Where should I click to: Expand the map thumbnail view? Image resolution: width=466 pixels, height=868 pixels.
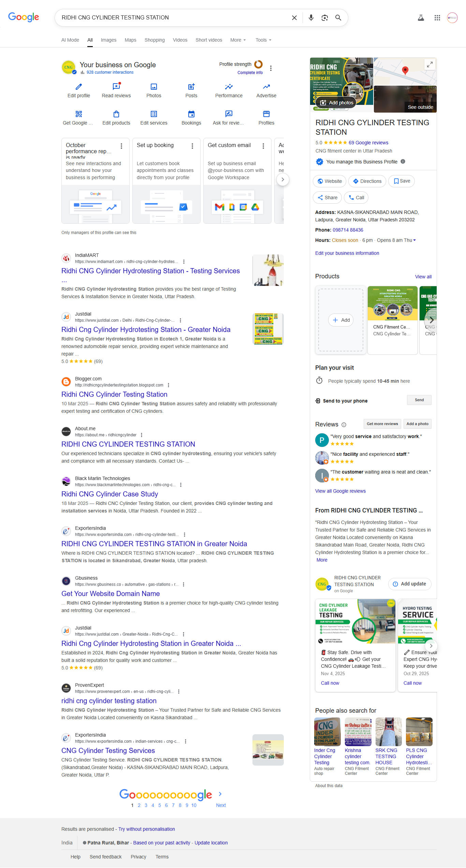click(429, 64)
